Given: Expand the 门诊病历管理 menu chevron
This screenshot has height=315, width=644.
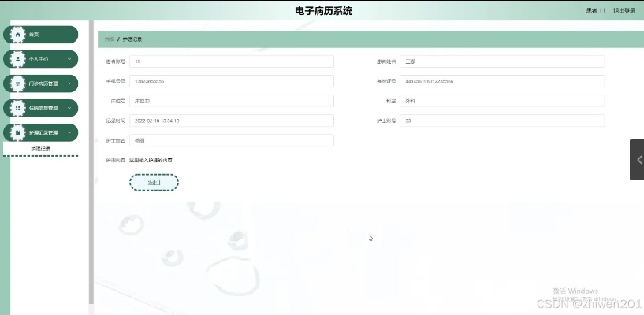Looking at the screenshot, I should point(69,83).
